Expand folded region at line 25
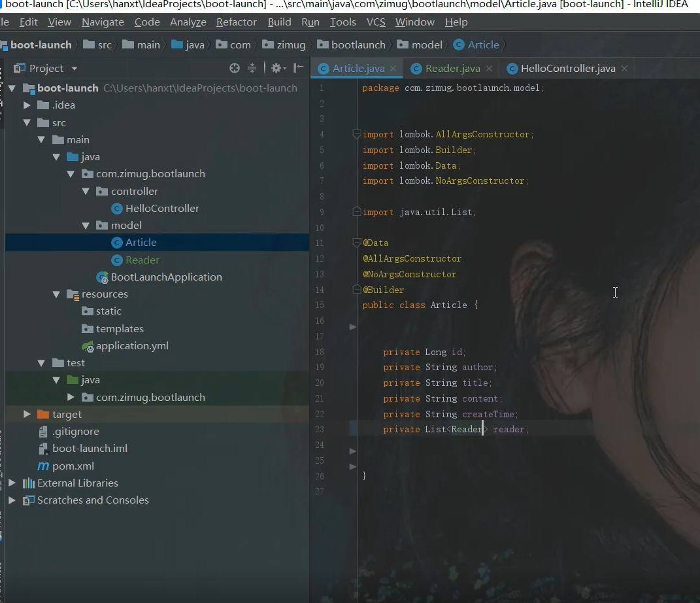Image resolution: width=700 pixels, height=603 pixels. pyautogui.click(x=353, y=466)
